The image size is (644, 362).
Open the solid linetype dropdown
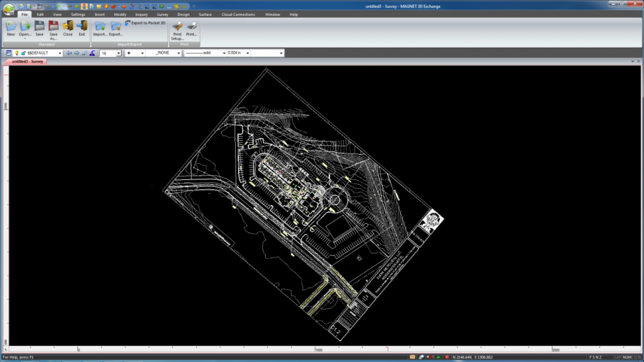[224, 53]
